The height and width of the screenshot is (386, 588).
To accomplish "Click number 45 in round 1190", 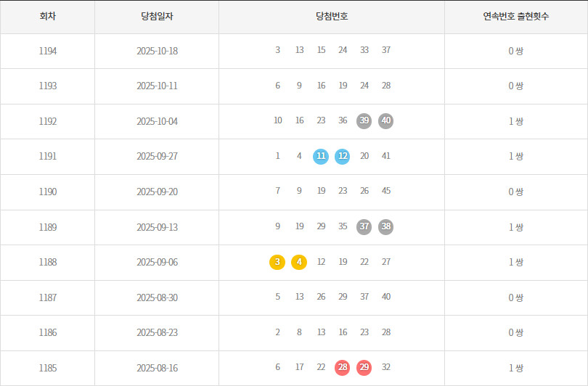I will pos(386,192).
